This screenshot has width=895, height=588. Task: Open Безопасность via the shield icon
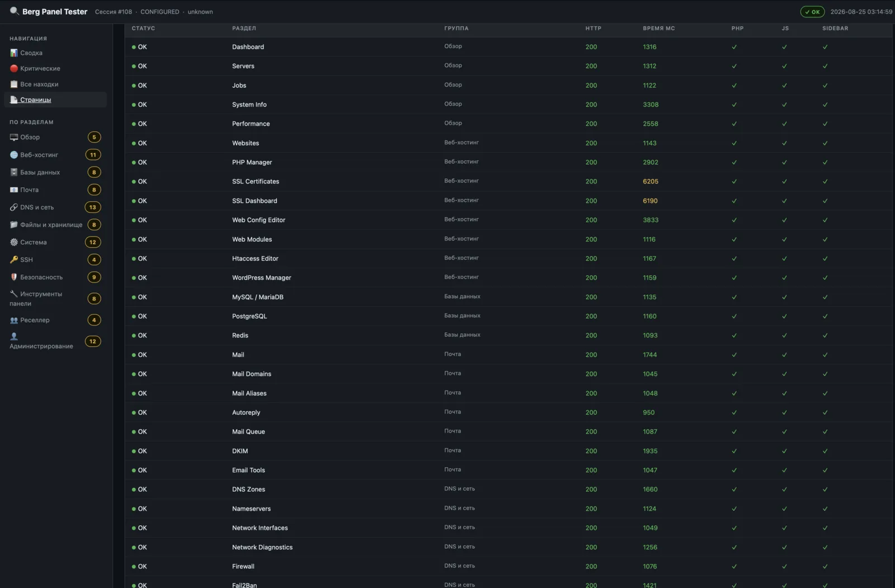(14, 277)
